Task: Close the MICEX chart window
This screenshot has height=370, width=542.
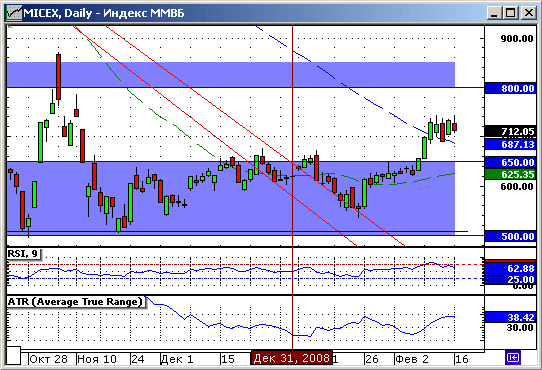Action: 529,13
